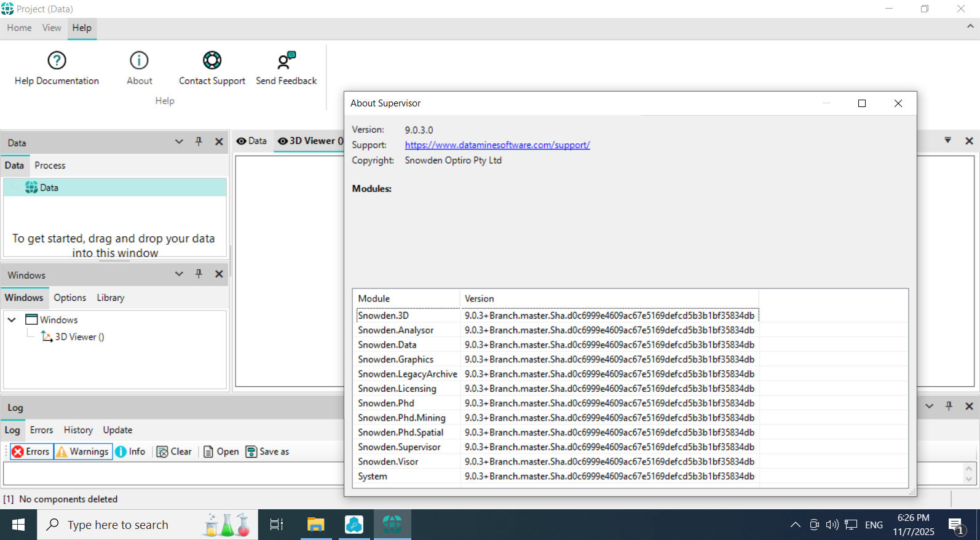980x540 pixels.
Task: Select the Log tab in the Log panel
Action: (x=12, y=430)
